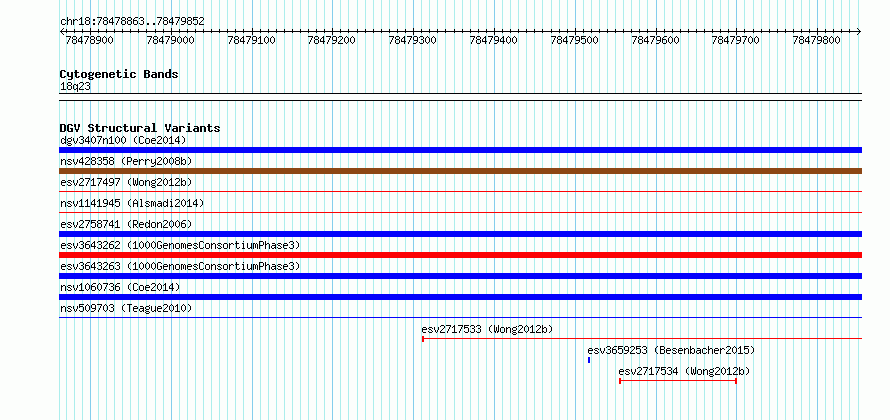Select the red line feature of esv2717533
Viewport: 890px width, 420px height.
(641, 339)
